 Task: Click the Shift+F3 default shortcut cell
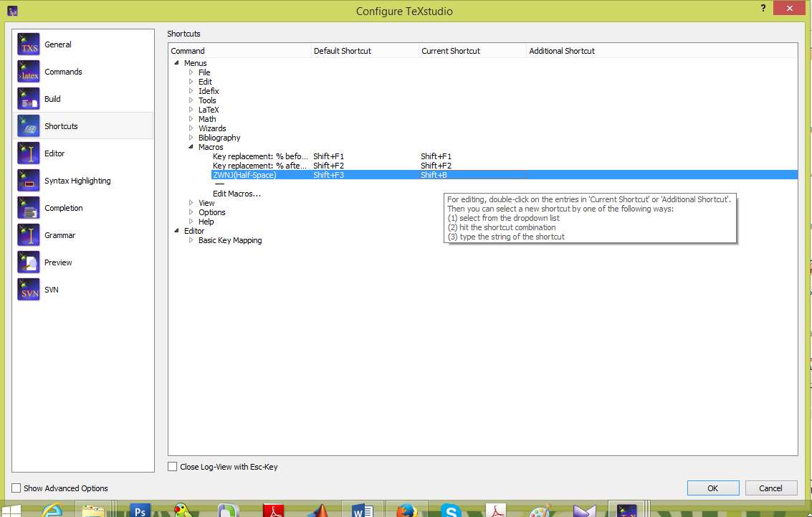coord(329,175)
